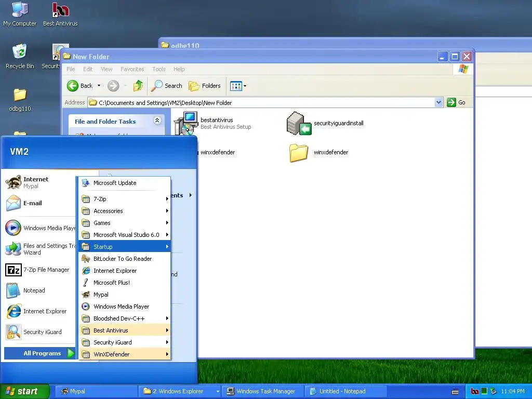This screenshot has height=399, width=532.
Task: Expand Bloodshed Dev-C++ submenu
Action: pos(125,318)
